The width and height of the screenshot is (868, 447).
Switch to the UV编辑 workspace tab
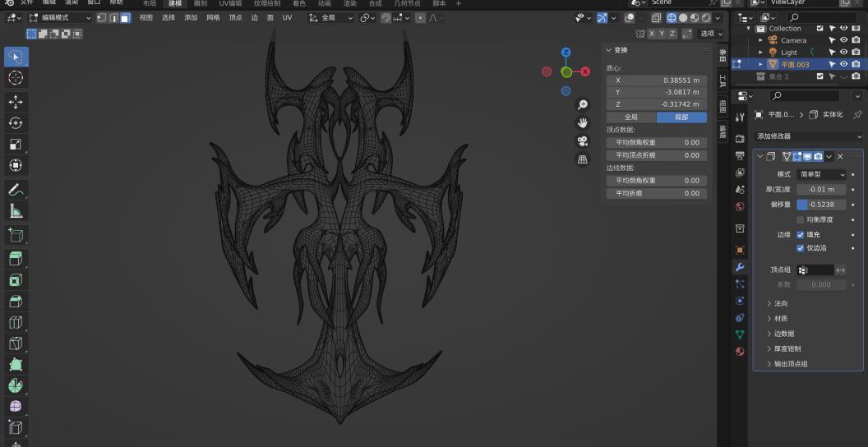(230, 3)
